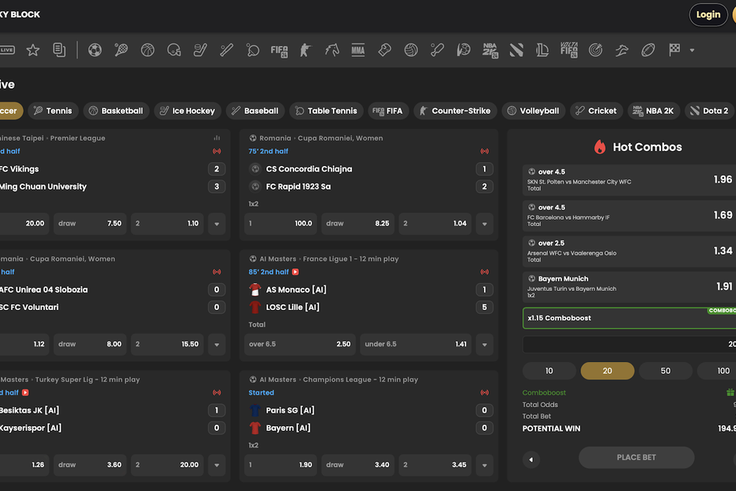The width and height of the screenshot is (736, 491).
Task: Select the Motorsport checkered flag icon
Action: pyautogui.click(x=675, y=50)
